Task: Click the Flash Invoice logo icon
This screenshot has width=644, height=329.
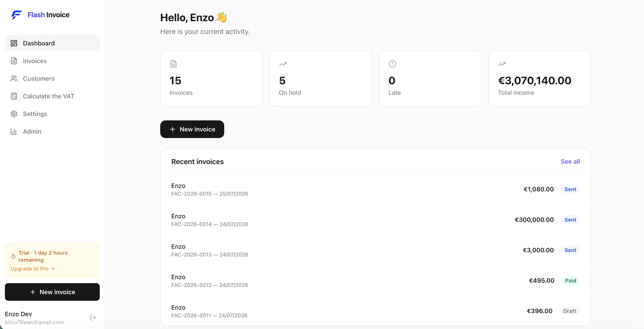Action: (17, 15)
